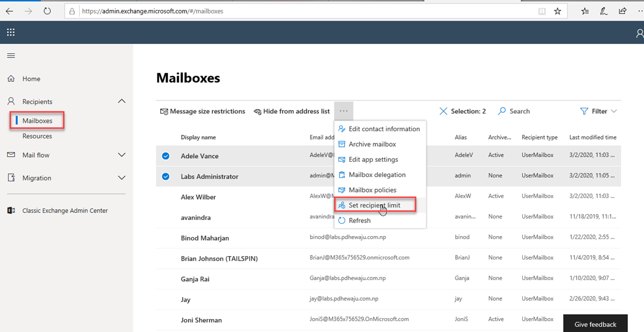Uncheck the Adele Vance mailbox checkbox
The image size is (644, 332).
[166, 156]
